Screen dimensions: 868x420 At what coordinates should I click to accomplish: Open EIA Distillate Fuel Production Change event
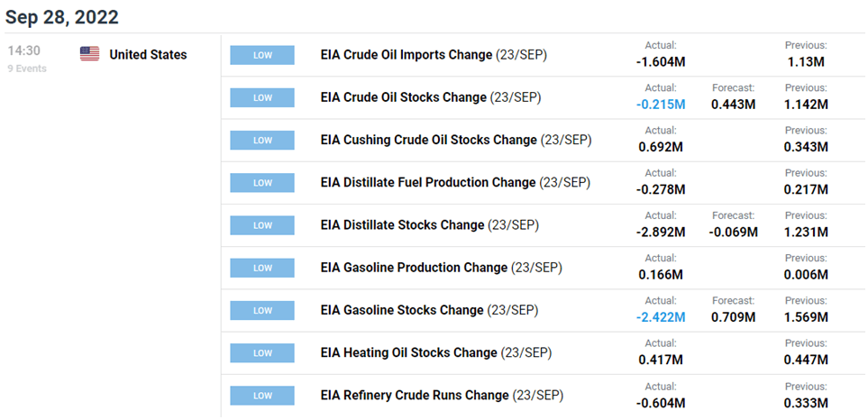[455, 183]
